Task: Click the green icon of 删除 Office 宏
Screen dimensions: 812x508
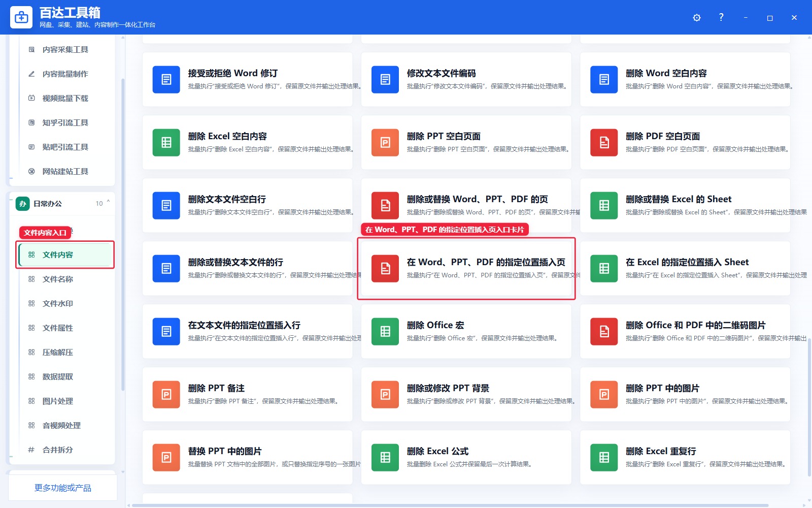Action: [x=385, y=331]
